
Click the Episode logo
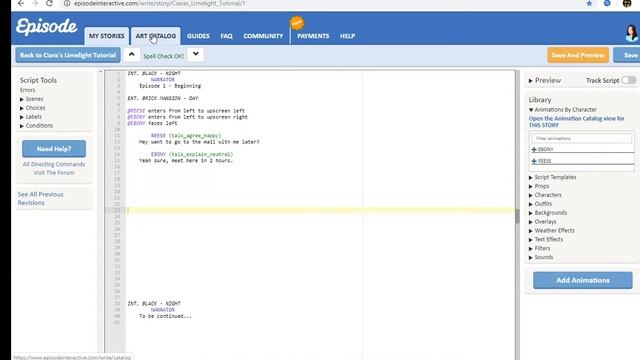[x=47, y=27]
